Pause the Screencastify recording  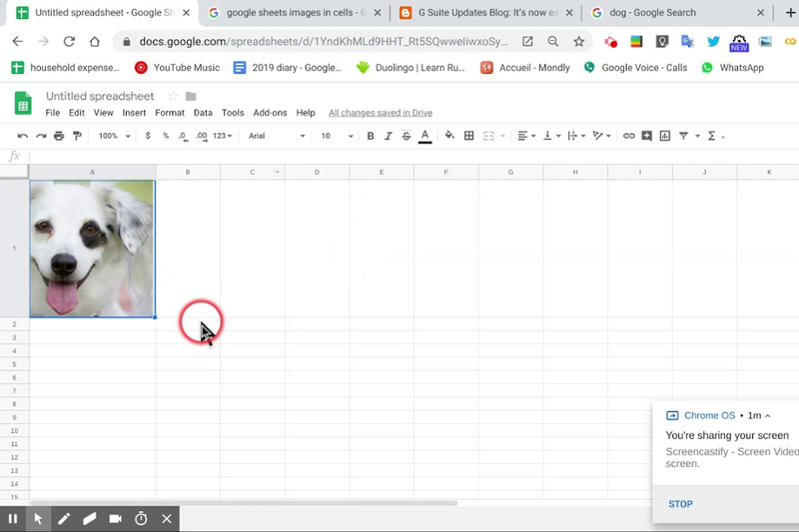pos(13,518)
